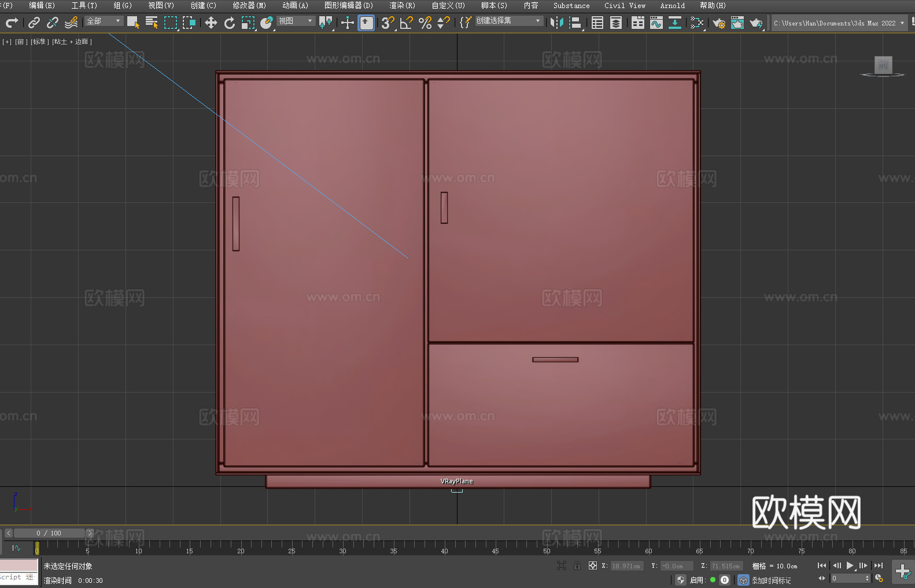Click the [标准] viewport label

click(x=40, y=42)
